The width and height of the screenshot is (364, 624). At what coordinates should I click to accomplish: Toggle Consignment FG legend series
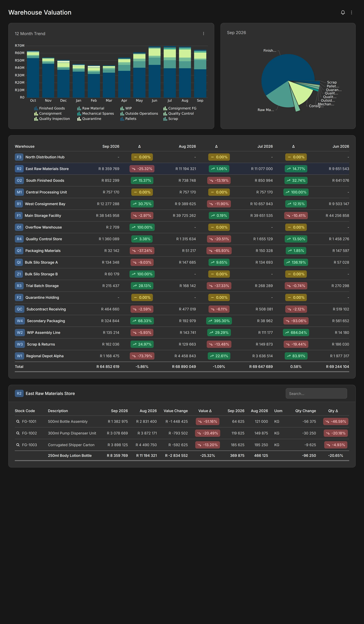(180, 108)
